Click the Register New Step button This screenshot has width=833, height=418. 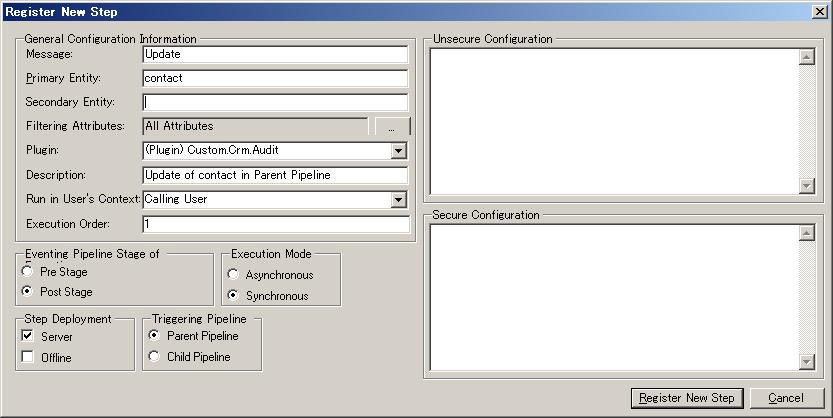(x=687, y=398)
